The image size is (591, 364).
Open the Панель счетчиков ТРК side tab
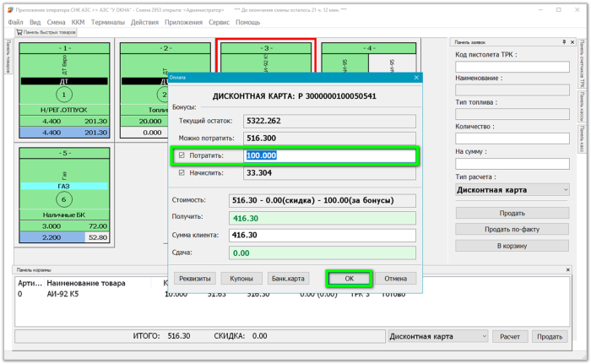tap(583, 63)
